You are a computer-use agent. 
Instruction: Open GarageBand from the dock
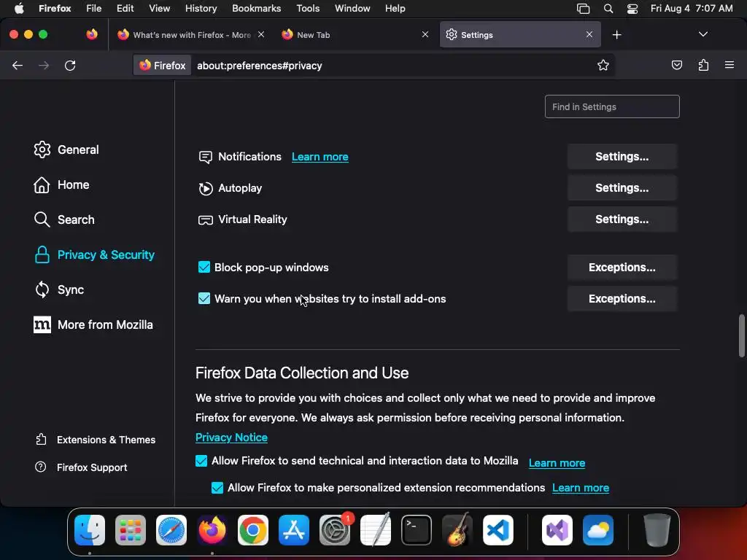[x=457, y=530]
